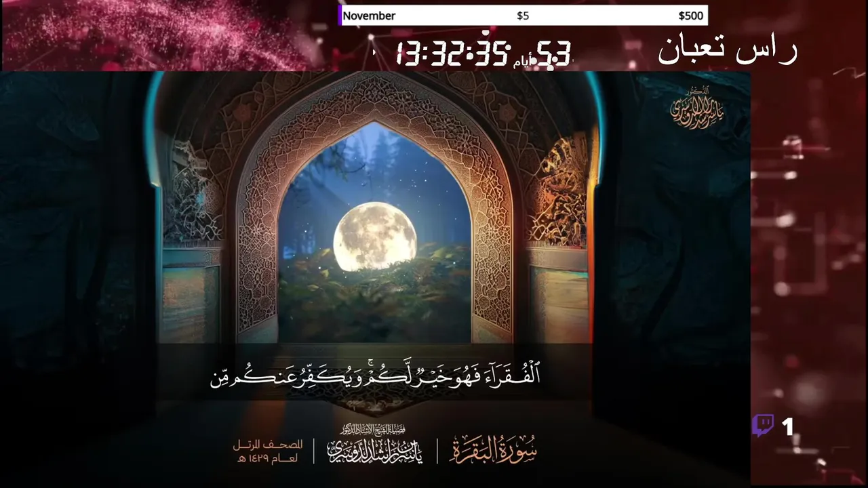
Task: Click the days counter 53 in timer
Action: (554, 54)
